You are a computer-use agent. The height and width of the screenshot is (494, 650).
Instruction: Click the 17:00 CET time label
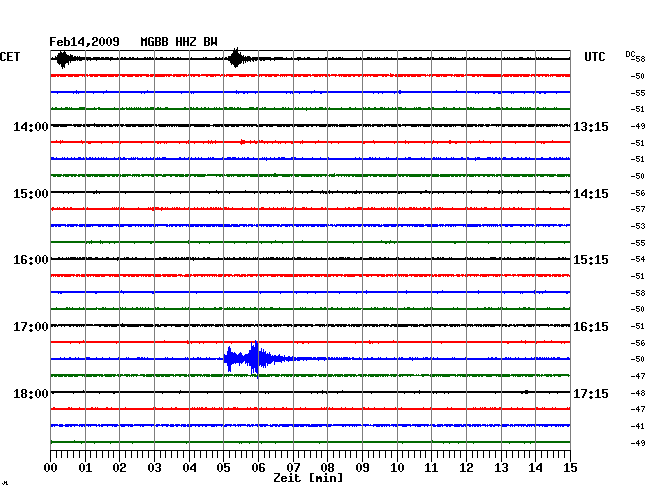[x=31, y=327]
